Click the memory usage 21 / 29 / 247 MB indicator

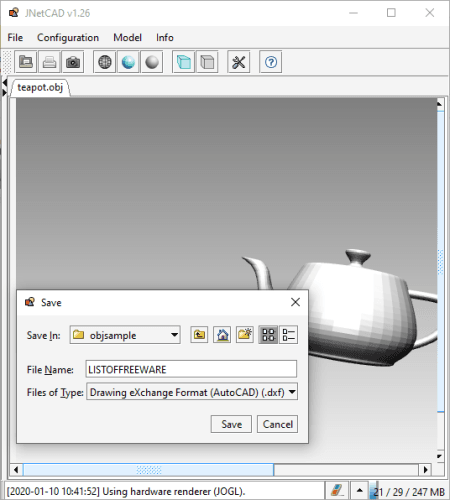coord(408,491)
